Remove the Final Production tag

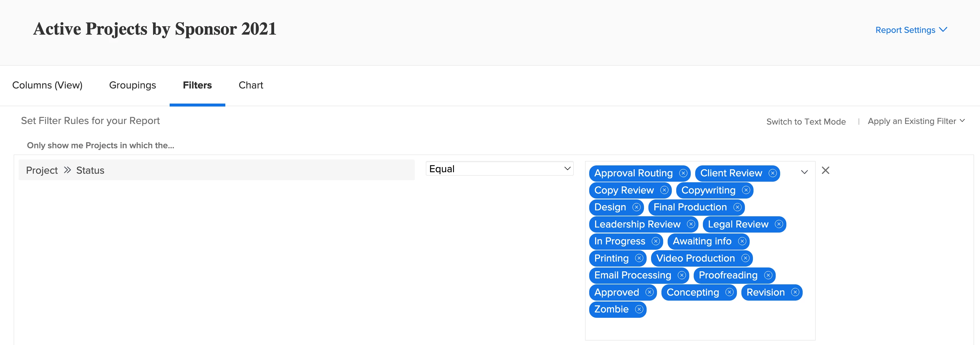[x=737, y=207]
